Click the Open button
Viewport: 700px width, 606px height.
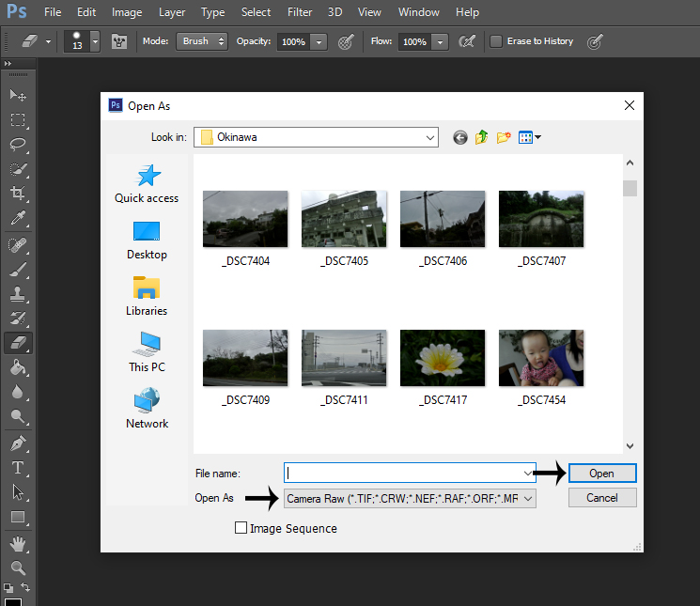[601, 474]
